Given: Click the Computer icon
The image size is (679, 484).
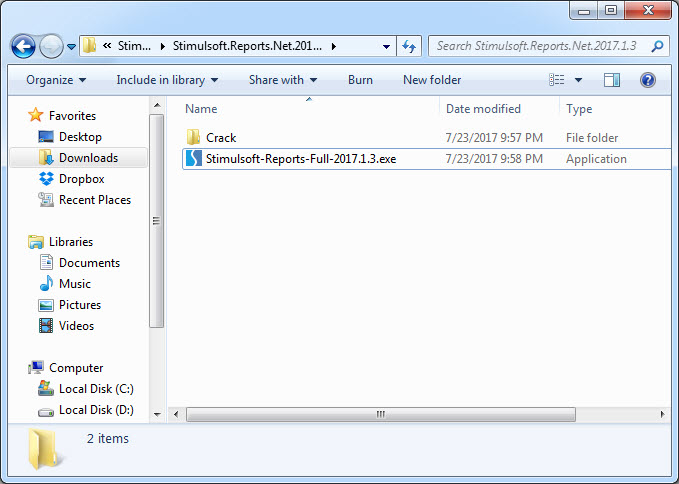Looking at the screenshot, I should click(x=36, y=368).
